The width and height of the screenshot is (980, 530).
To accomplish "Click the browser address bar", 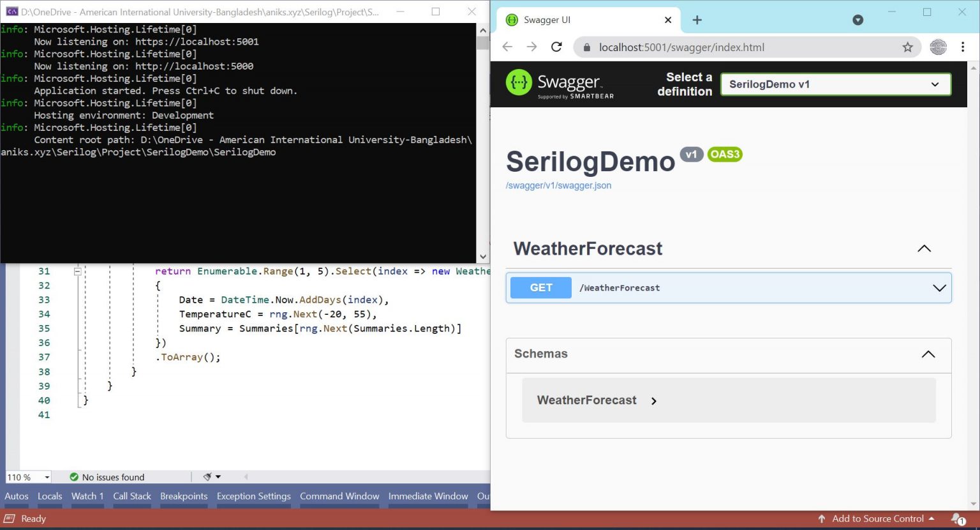I will [702, 47].
